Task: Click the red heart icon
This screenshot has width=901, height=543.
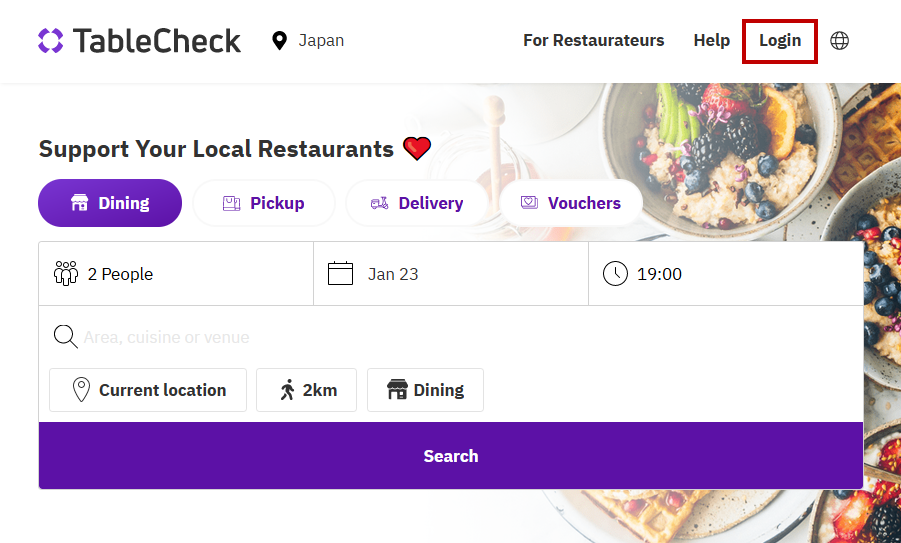Action: [x=417, y=150]
